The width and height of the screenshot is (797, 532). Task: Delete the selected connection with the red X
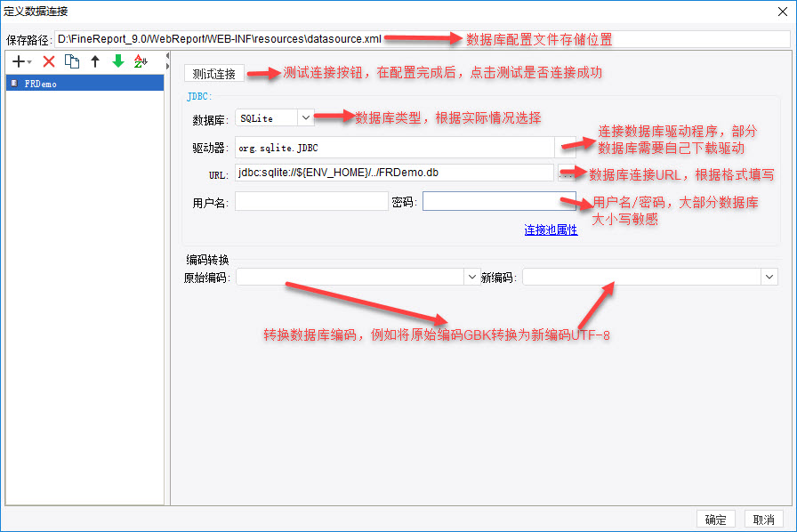[49, 61]
